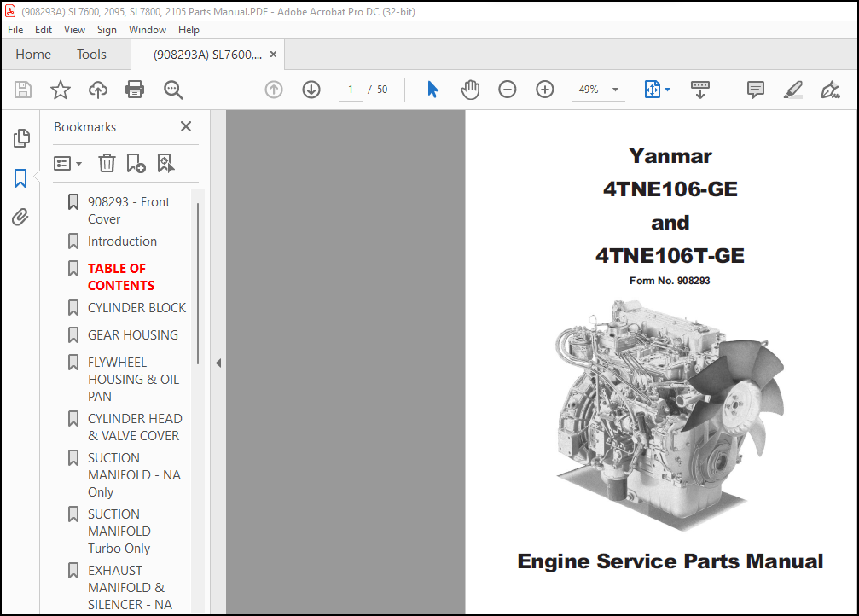The image size is (859, 616).
Task: Click the 'Form No. 908293' text
Action: point(670,281)
